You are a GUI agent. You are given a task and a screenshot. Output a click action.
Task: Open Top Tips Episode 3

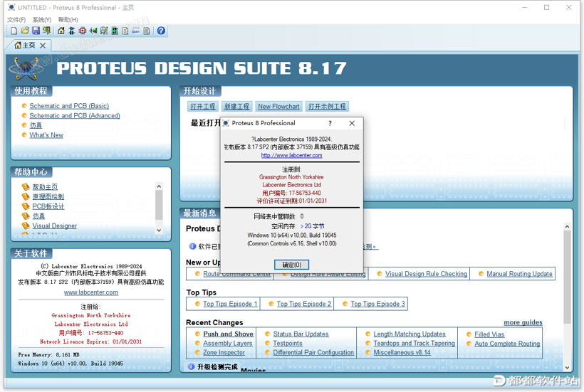[x=377, y=304]
